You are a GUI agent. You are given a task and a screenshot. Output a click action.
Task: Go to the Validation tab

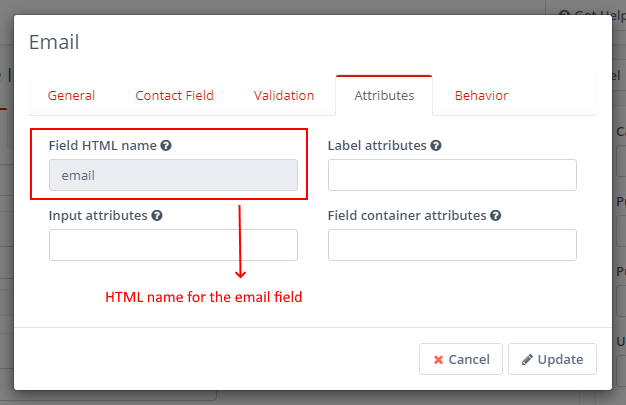click(x=284, y=96)
